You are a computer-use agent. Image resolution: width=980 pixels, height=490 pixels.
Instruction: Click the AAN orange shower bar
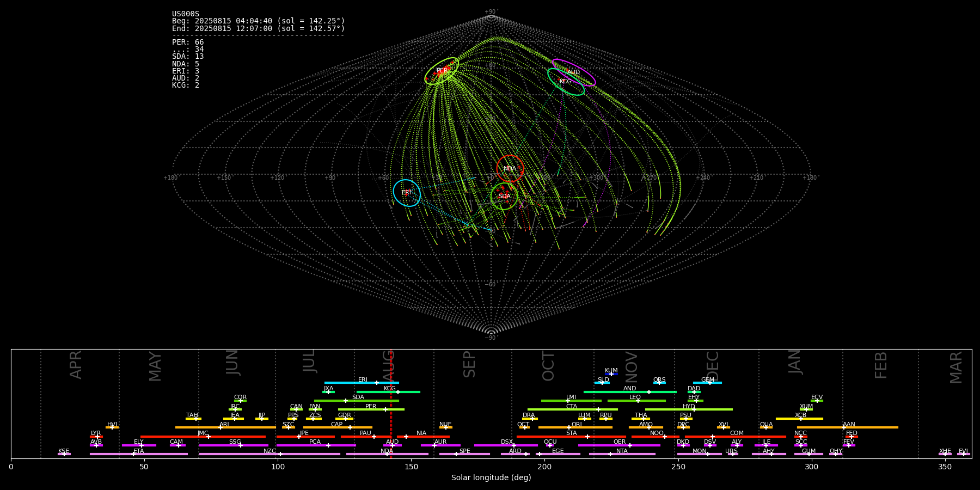(848, 427)
